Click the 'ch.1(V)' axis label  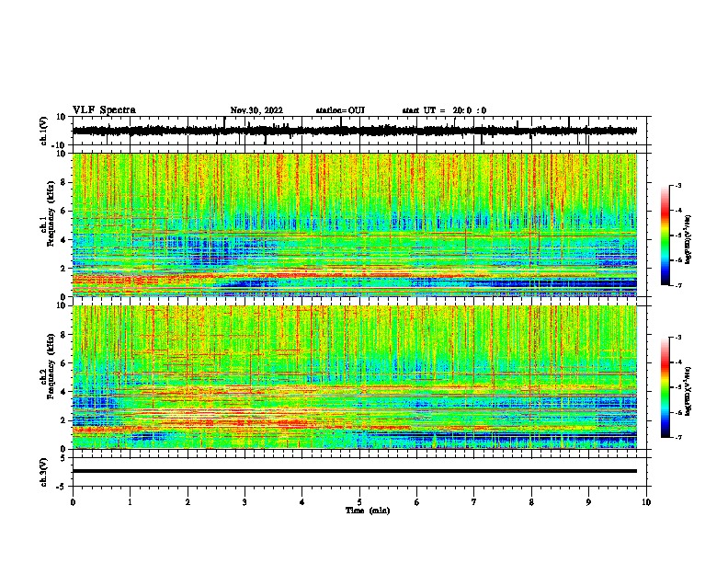tap(44, 131)
